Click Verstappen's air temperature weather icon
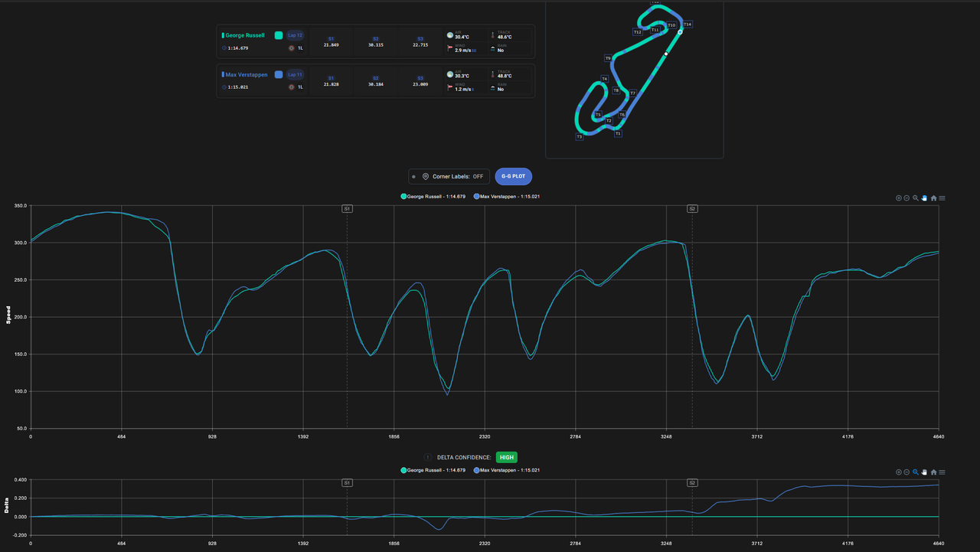980x552 pixels. click(x=449, y=74)
